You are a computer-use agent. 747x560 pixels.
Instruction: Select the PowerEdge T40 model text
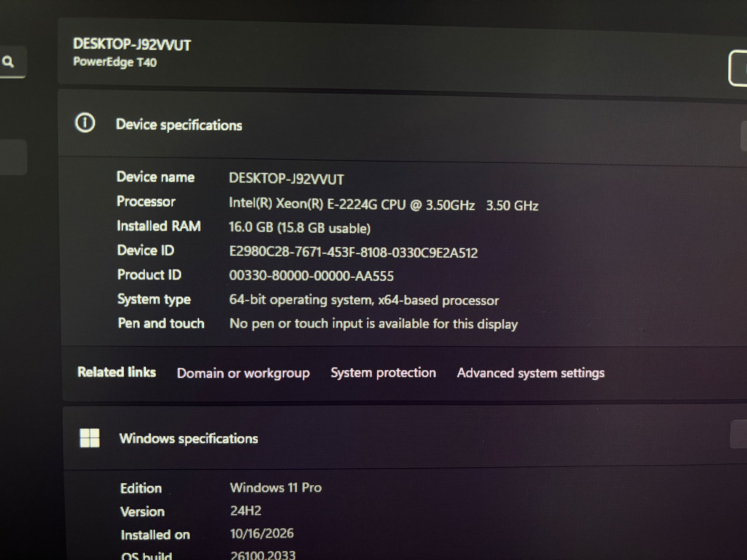[x=115, y=62]
